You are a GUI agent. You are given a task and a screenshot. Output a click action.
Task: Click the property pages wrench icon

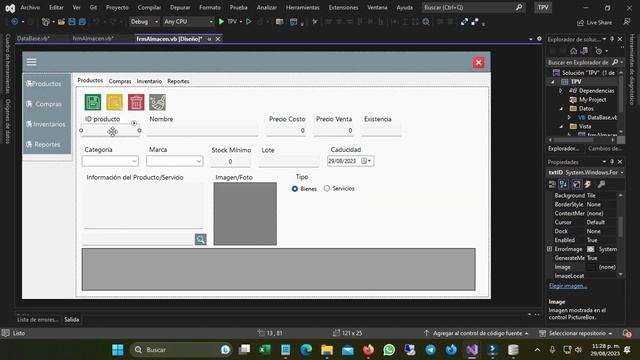[x=601, y=184]
